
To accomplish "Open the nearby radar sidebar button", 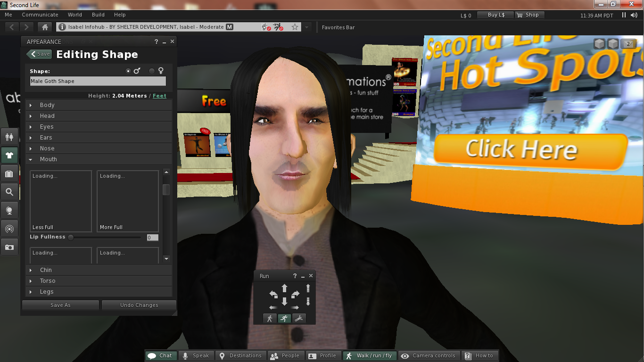I will pyautogui.click(x=9, y=229).
